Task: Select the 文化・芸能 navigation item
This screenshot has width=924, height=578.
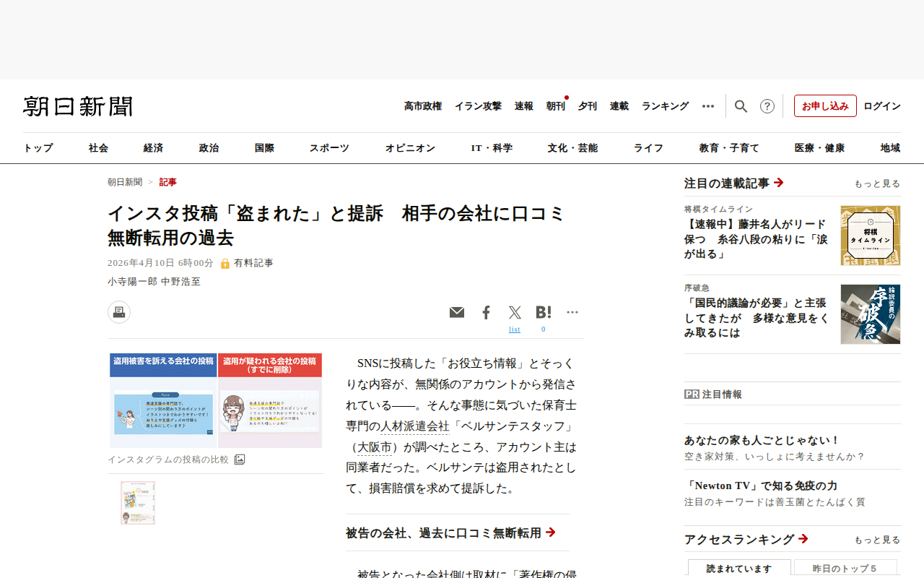Action: (572, 148)
